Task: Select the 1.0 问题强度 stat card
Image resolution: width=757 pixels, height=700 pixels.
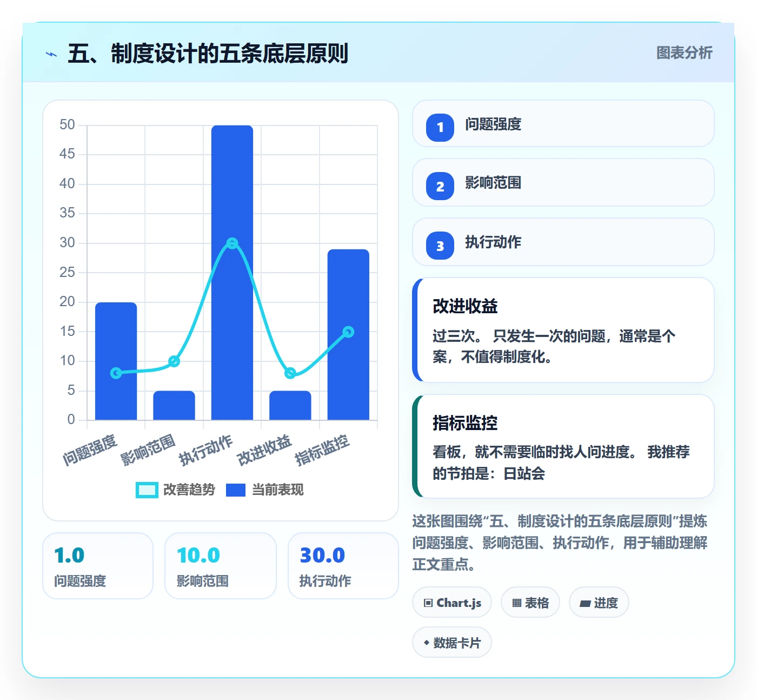Action: pyautogui.click(x=98, y=566)
